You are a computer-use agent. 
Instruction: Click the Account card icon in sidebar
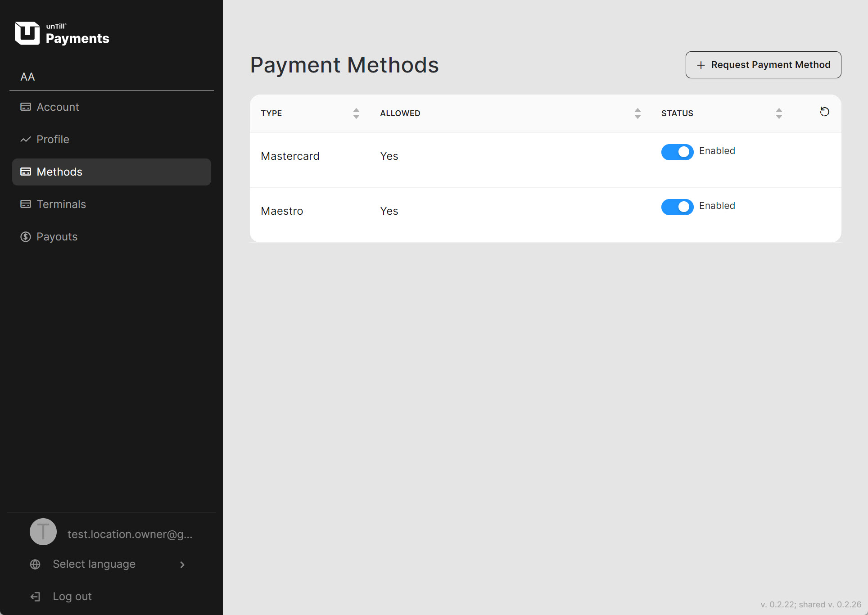point(26,107)
